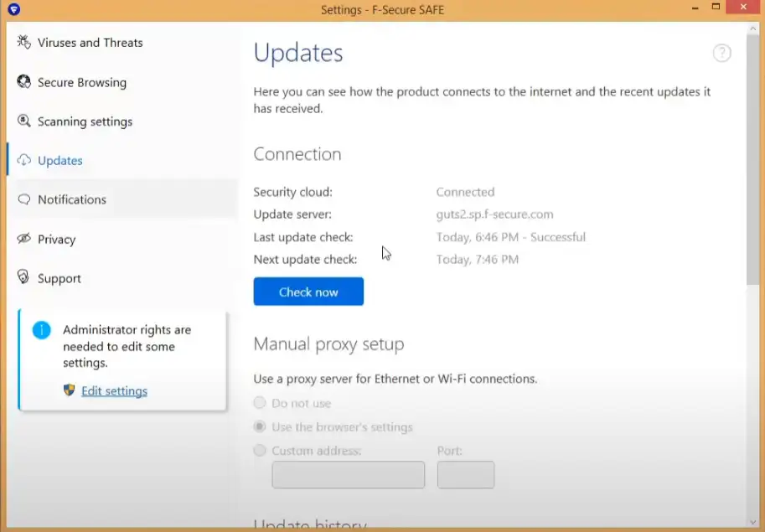
Task: Open the Viruses and Threats section
Action: coord(90,43)
